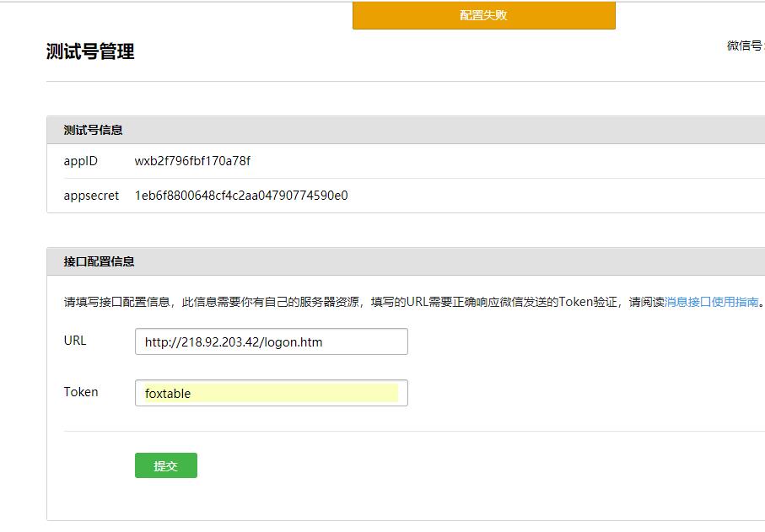Click the Token field label
The height and width of the screenshot is (532, 765).
click(x=81, y=392)
